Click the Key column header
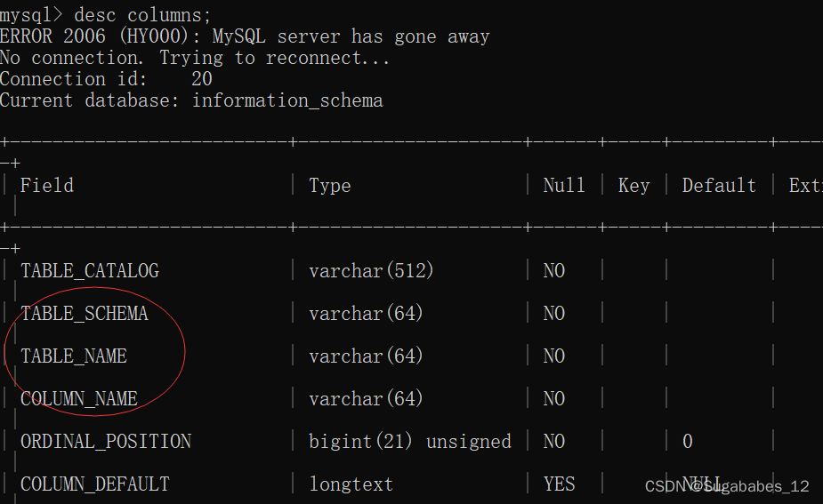The width and height of the screenshot is (823, 504). coord(633,186)
